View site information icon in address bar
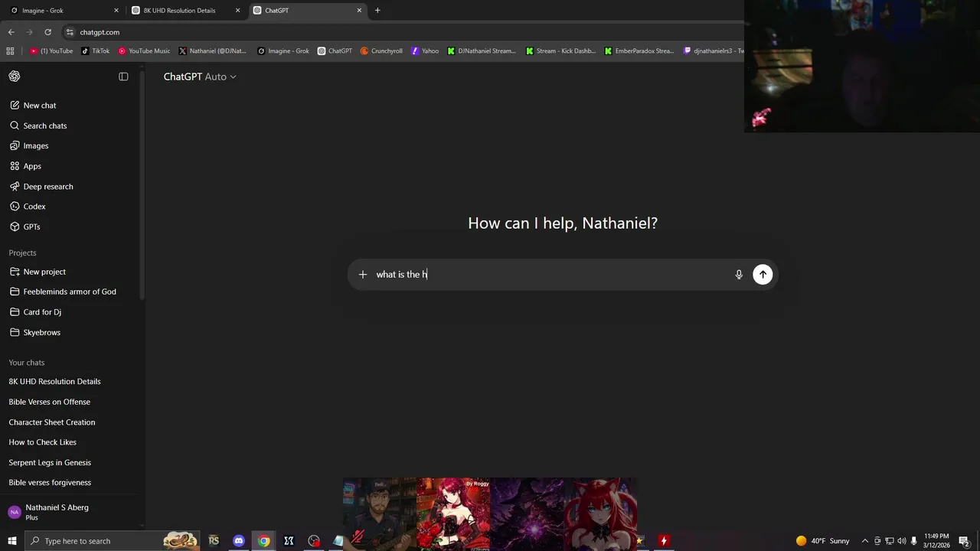The width and height of the screenshot is (980, 551). click(x=70, y=32)
